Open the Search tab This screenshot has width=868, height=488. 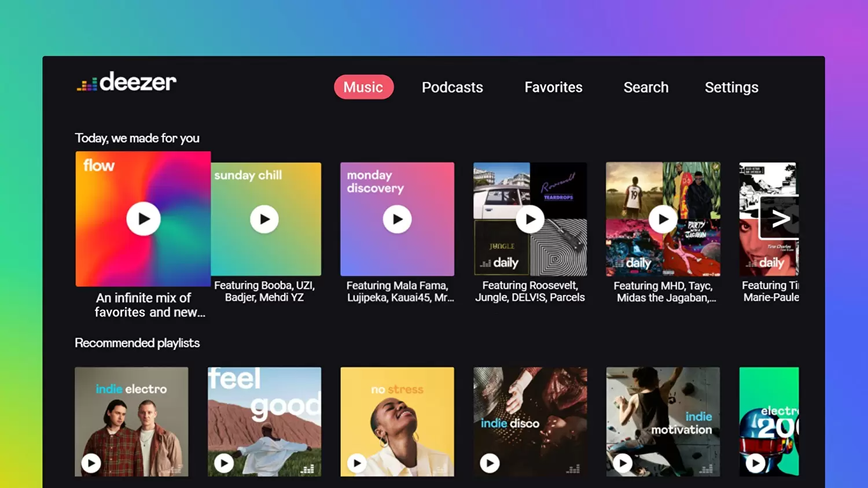pos(646,87)
